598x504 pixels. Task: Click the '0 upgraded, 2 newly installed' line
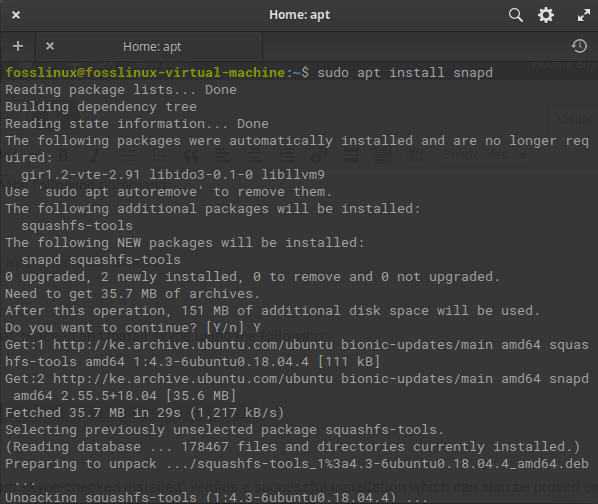pos(252,277)
